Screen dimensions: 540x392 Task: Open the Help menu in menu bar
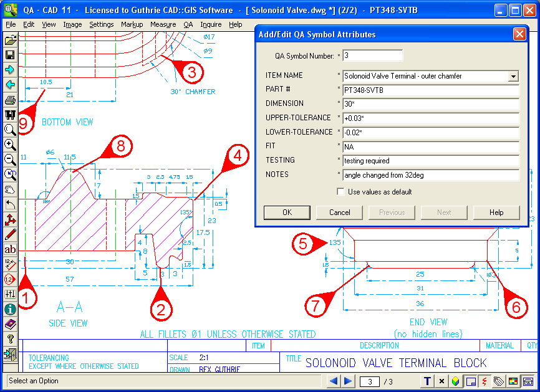click(236, 24)
